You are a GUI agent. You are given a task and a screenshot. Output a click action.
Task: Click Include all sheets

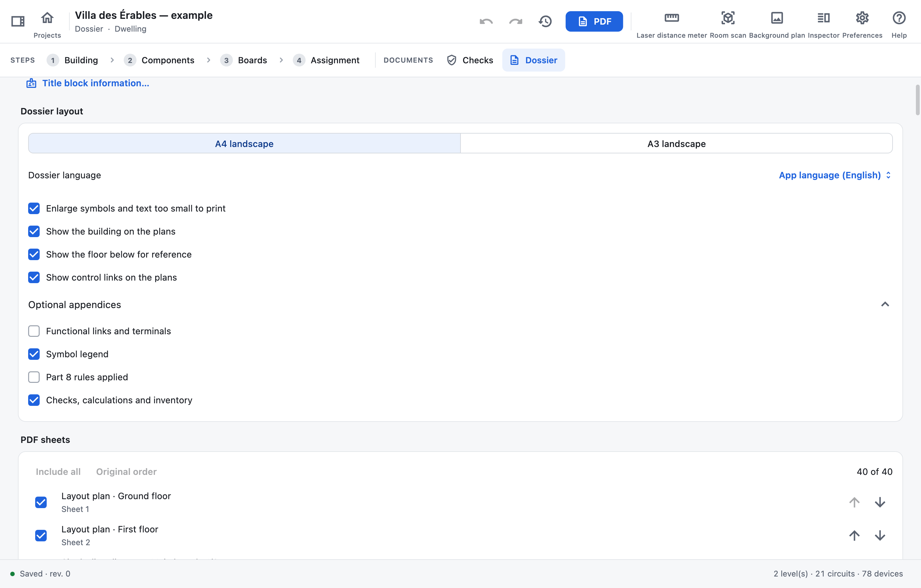point(58,471)
